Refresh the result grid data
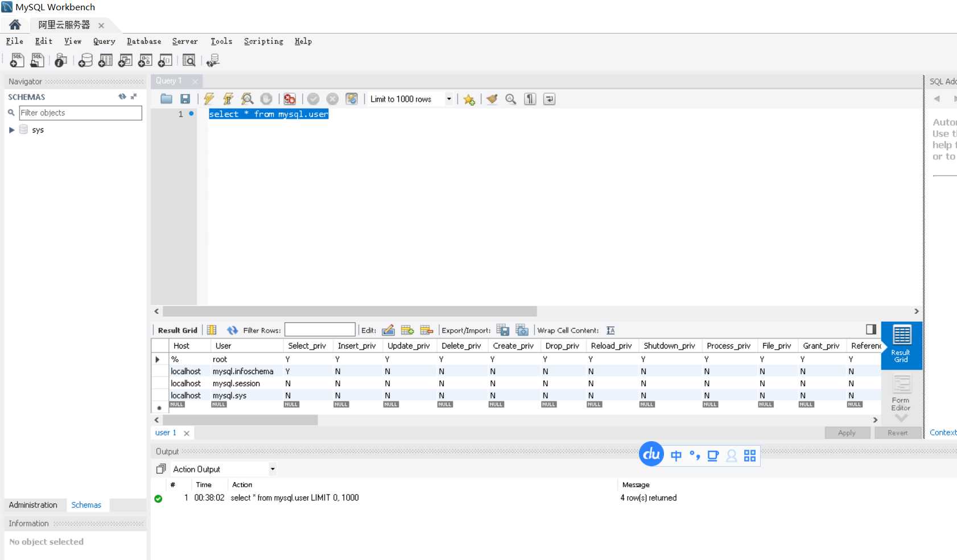Viewport: 957px width, 560px height. 232,330
